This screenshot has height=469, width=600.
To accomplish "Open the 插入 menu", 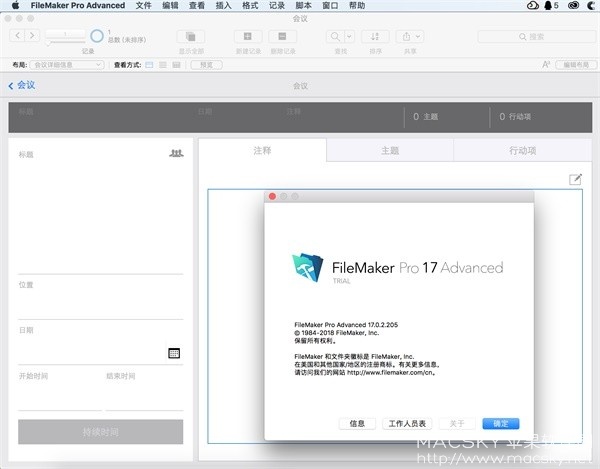I will 223,5.
